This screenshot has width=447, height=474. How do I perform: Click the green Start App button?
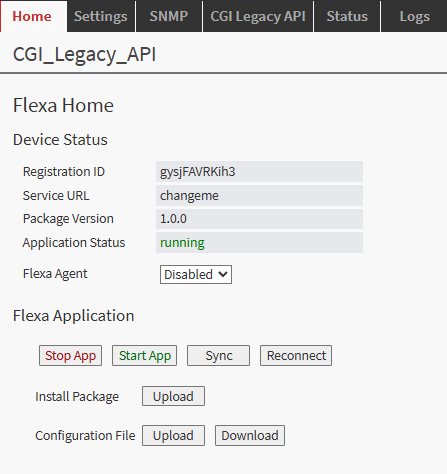pyautogui.click(x=144, y=356)
